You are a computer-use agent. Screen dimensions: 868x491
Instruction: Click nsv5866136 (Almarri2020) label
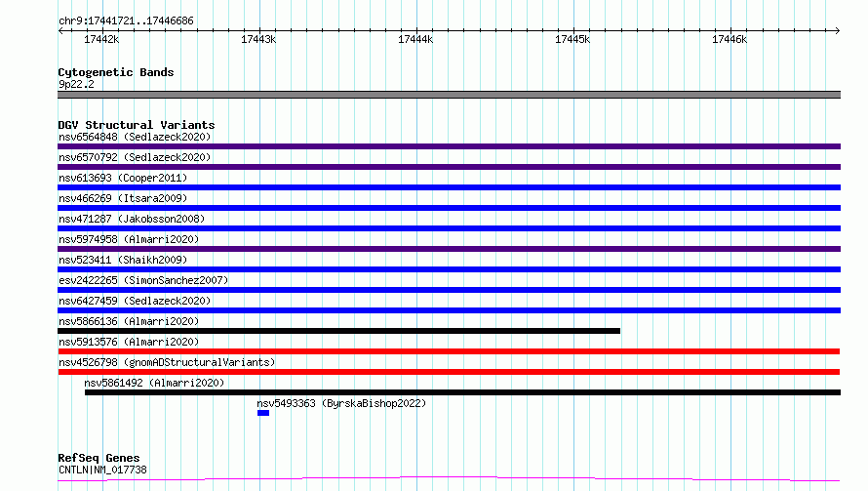pos(129,321)
